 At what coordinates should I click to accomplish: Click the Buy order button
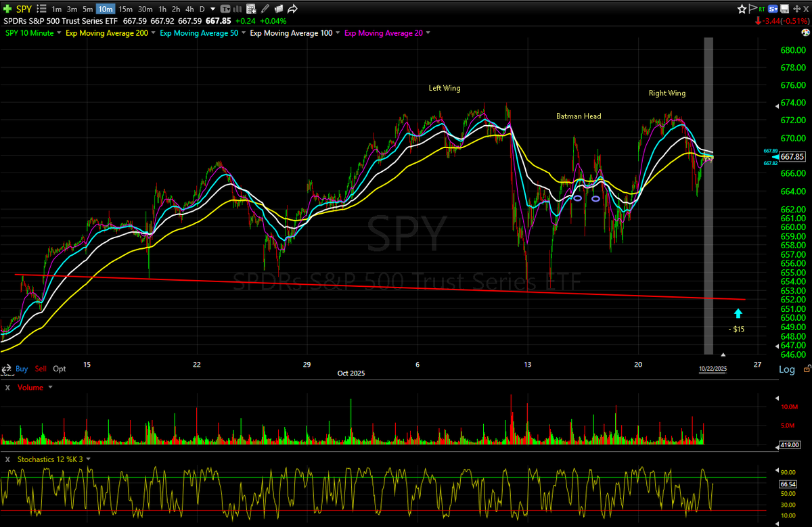coord(21,369)
